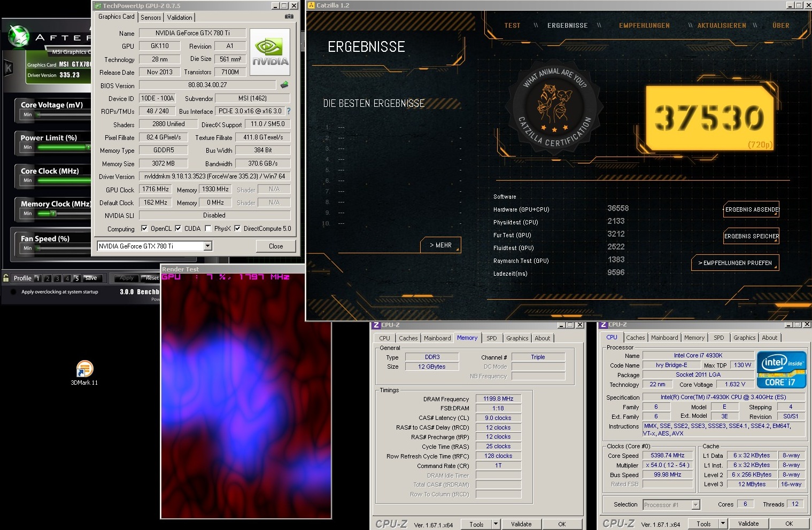Image resolution: width=812 pixels, height=530 pixels.
Task: Open the Graphics Card tab in GPU-Z
Action: [117, 17]
